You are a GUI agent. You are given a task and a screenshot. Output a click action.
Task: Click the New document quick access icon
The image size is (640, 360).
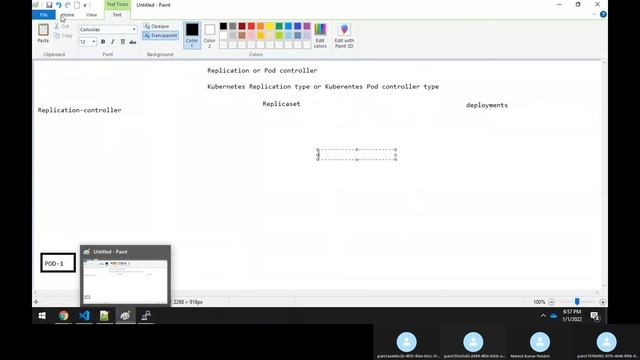(x=77, y=5)
